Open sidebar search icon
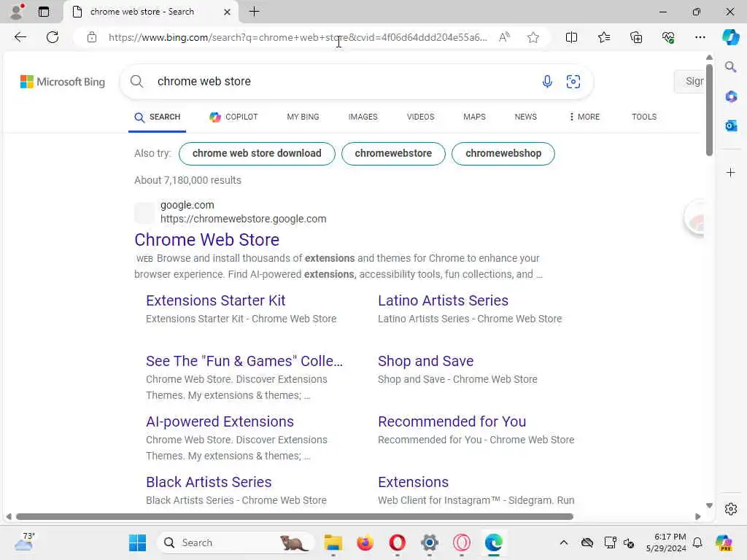The width and height of the screenshot is (747, 560). click(x=730, y=66)
